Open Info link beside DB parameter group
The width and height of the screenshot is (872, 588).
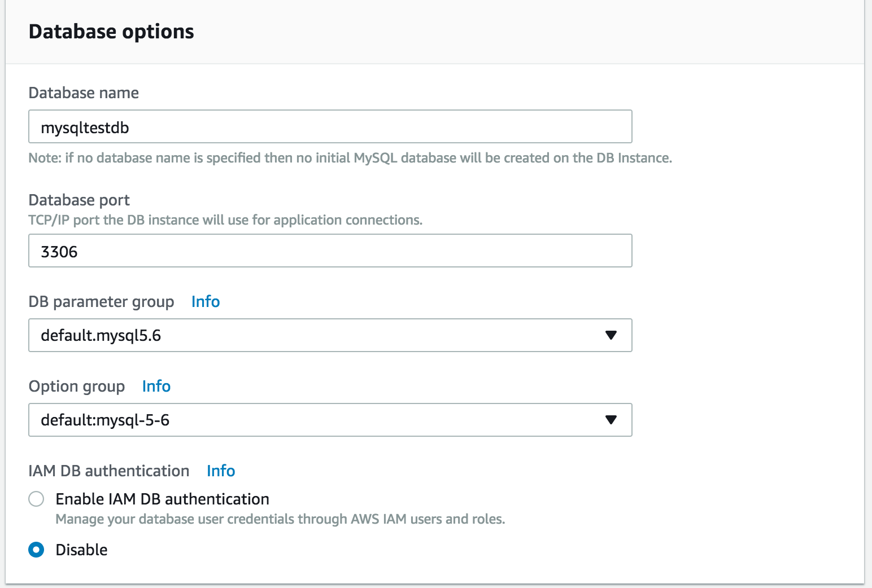(206, 302)
